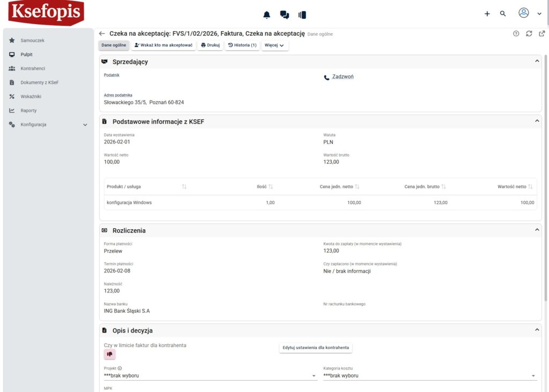Collapse the Rozliczenia section
Viewport: 549px width, 392px height.
pos(537,230)
